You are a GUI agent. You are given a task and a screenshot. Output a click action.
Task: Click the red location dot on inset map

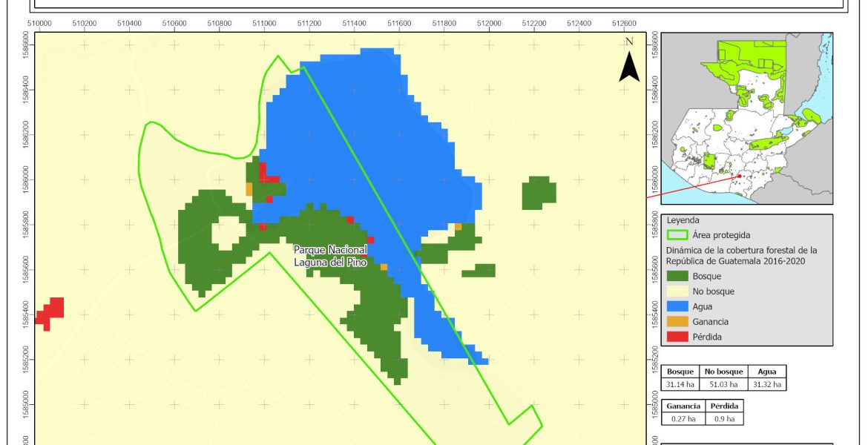coord(739,177)
